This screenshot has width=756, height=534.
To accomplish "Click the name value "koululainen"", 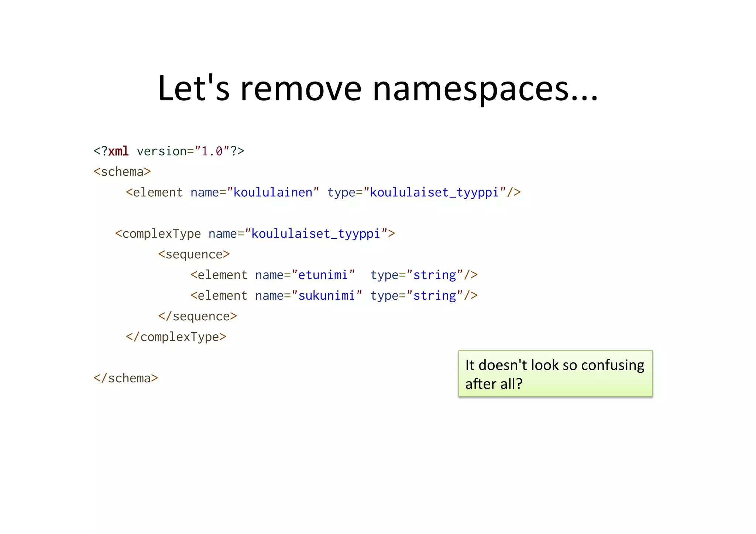I will [x=273, y=192].
